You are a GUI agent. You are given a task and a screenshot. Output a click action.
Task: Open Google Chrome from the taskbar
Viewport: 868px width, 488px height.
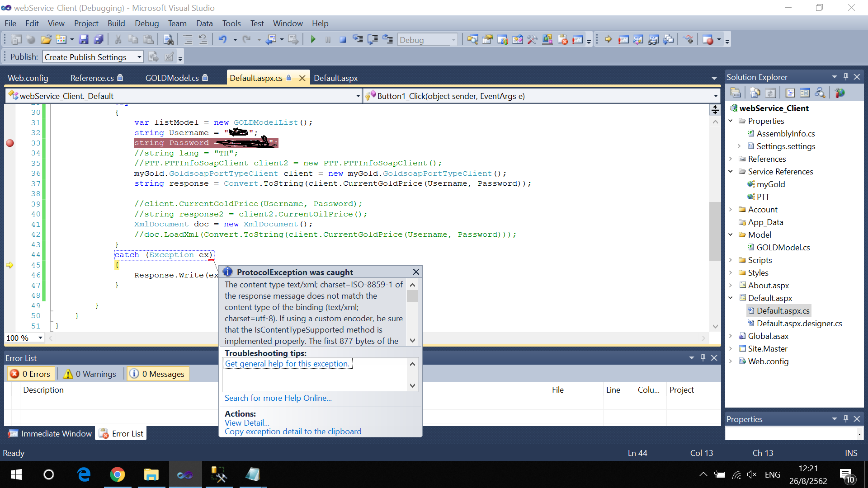[118, 474]
